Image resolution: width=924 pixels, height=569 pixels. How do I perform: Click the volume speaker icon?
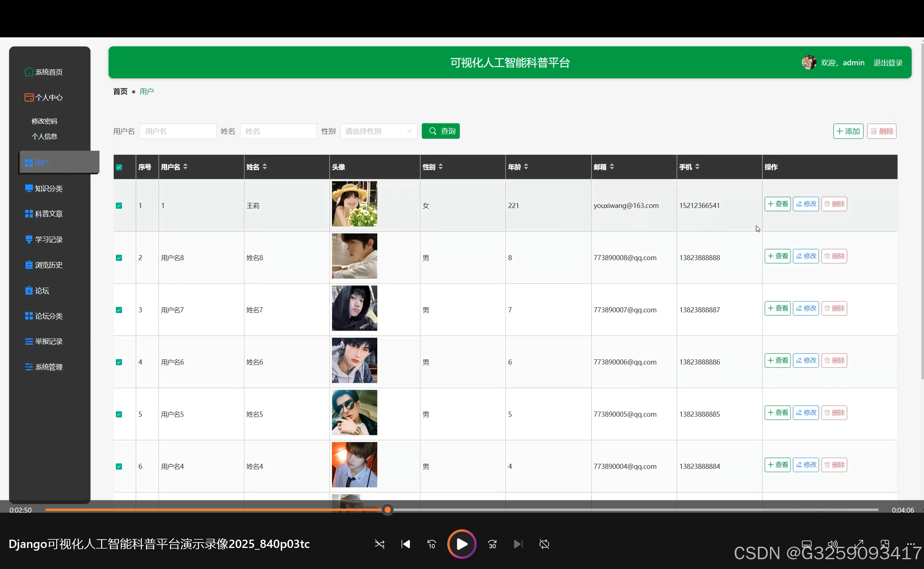point(832,544)
